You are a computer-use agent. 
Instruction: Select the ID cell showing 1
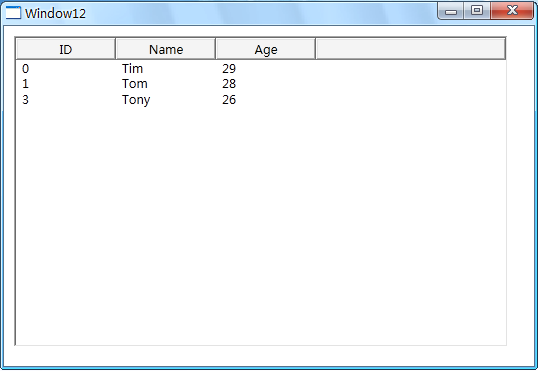click(x=25, y=84)
